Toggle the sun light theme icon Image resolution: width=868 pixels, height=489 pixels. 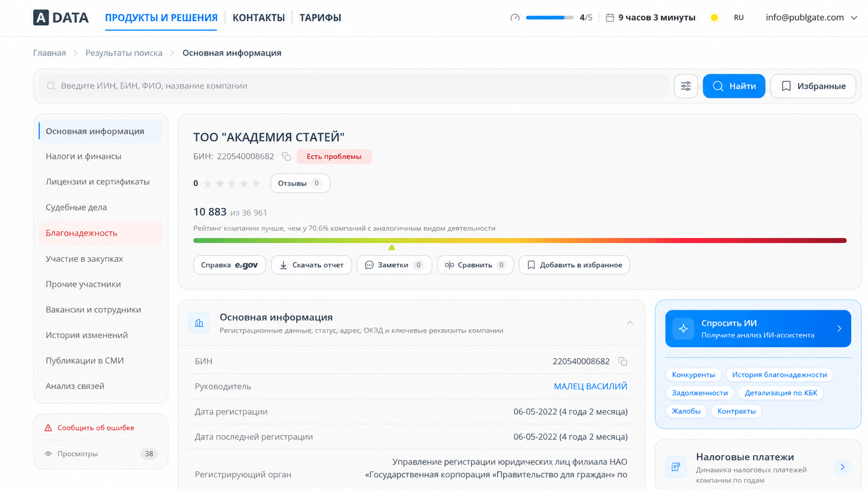(714, 18)
